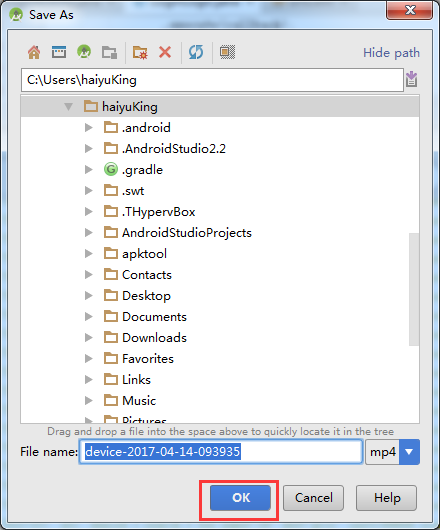440x530 pixels.
Task: Click the Cancel button
Action: point(313,498)
